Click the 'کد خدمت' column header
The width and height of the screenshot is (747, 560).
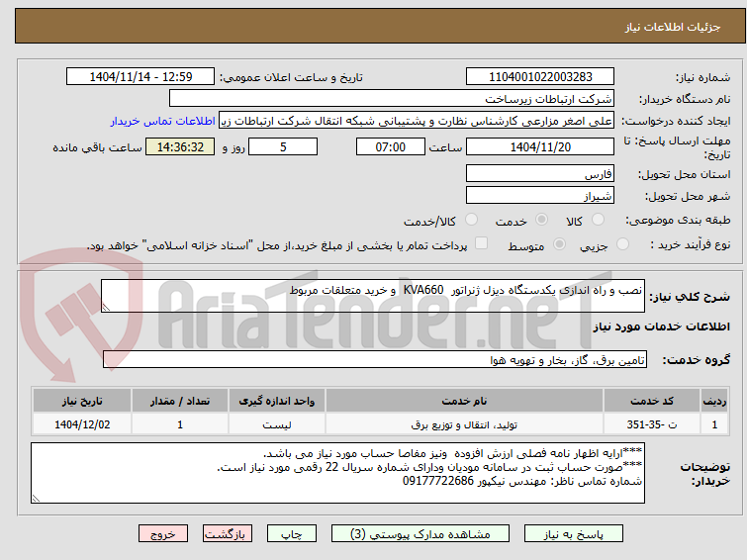pos(652,401)
